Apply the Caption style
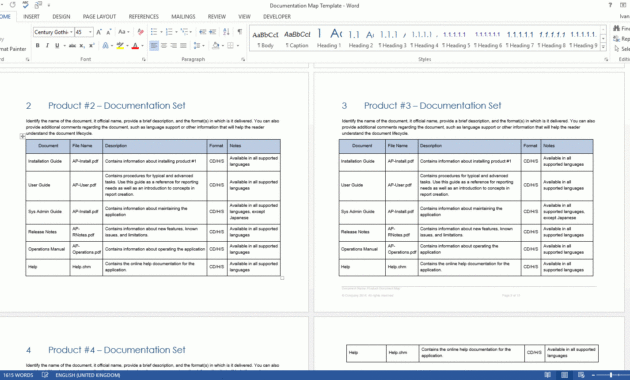The width and height of the screenshot is (630, 380). [x=297, y=39]
